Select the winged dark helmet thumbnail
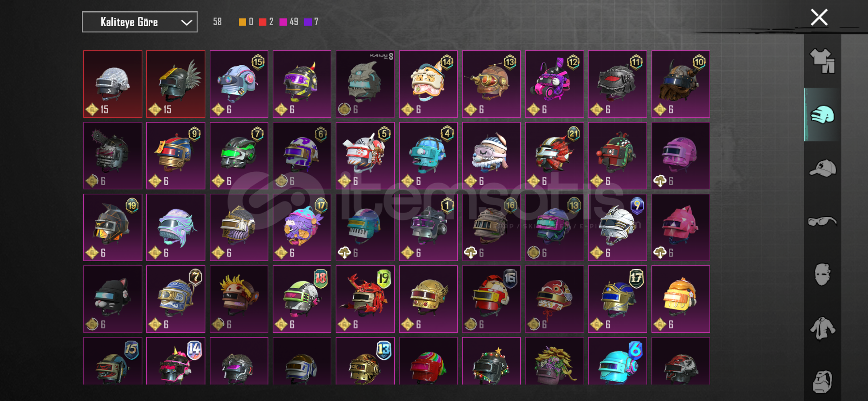Viewport: 868px width, 401px height. [176, 84]
